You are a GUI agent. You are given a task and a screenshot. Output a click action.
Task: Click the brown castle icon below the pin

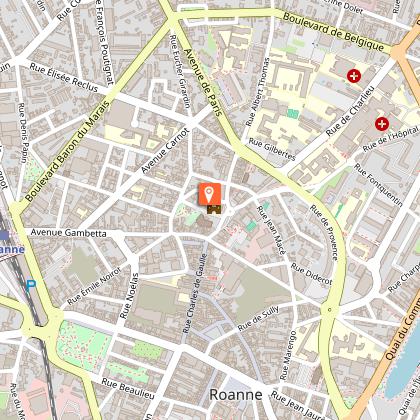pyautogui.click(x=214, y=210)
